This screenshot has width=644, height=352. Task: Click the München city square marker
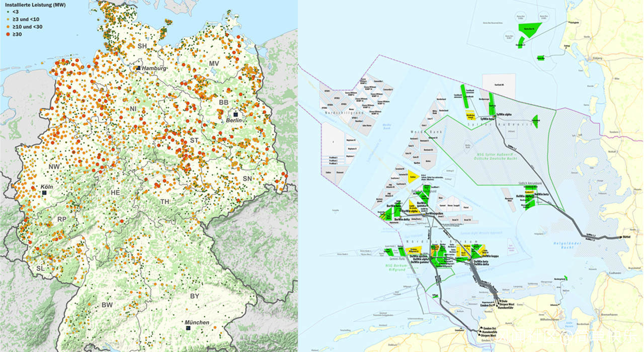click(188, 328)
